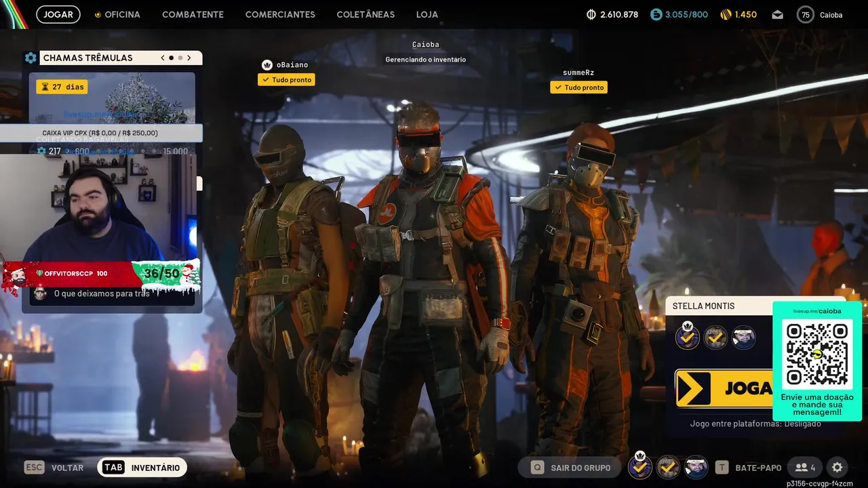Click the Caioba name above the center character
This screenshot has width=868, height=488.
(x=426, y=45)
